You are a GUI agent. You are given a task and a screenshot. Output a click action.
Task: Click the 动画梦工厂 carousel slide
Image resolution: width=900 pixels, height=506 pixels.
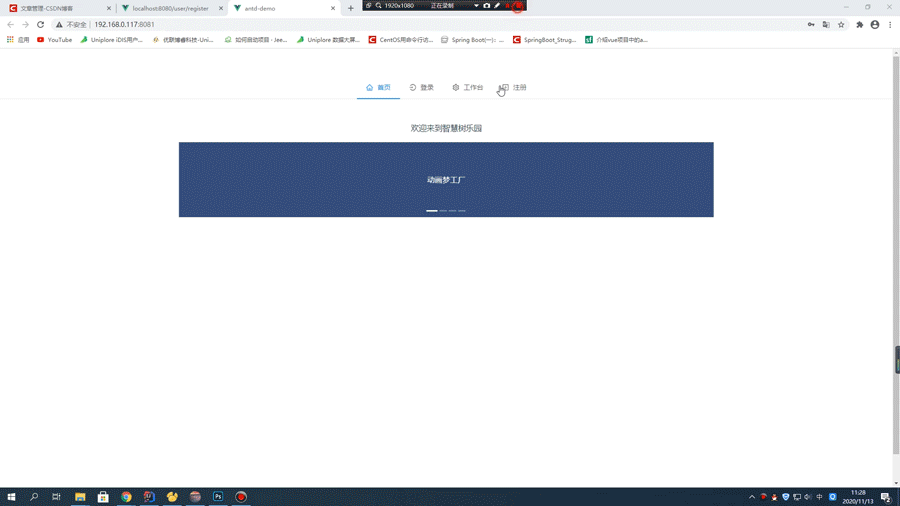coord(446,180)
